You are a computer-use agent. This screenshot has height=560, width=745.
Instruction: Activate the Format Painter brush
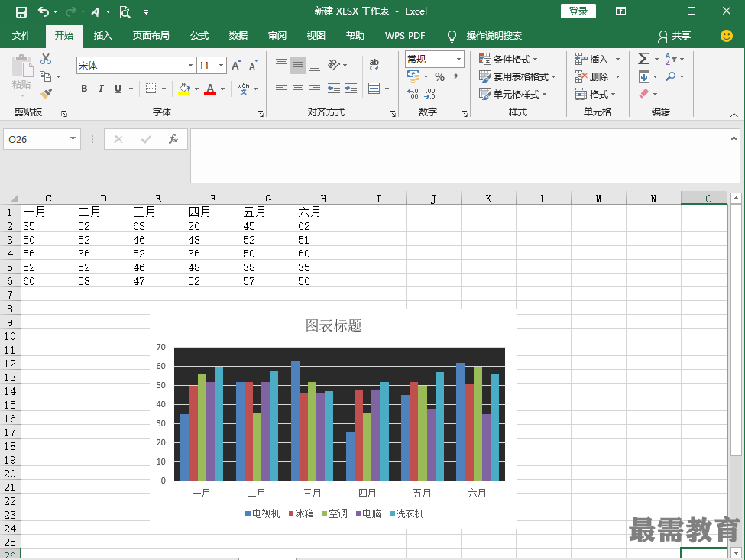click(x=46, y=93)
